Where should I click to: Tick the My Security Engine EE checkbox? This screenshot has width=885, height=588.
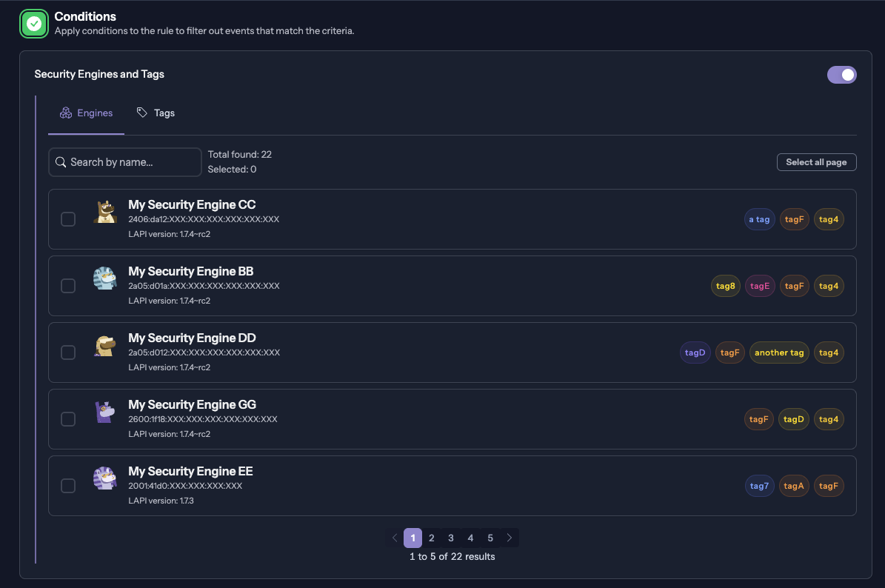(68, 485)
